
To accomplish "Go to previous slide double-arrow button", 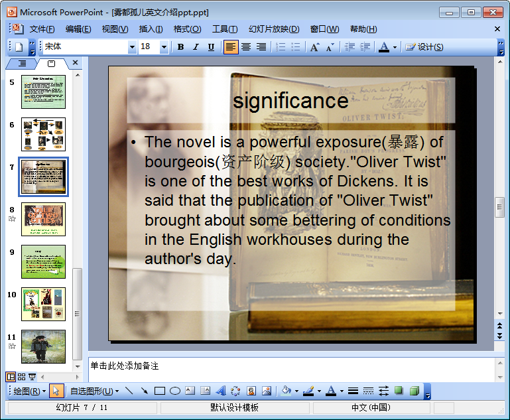I will pyautogui.click(x=500, y=325).
